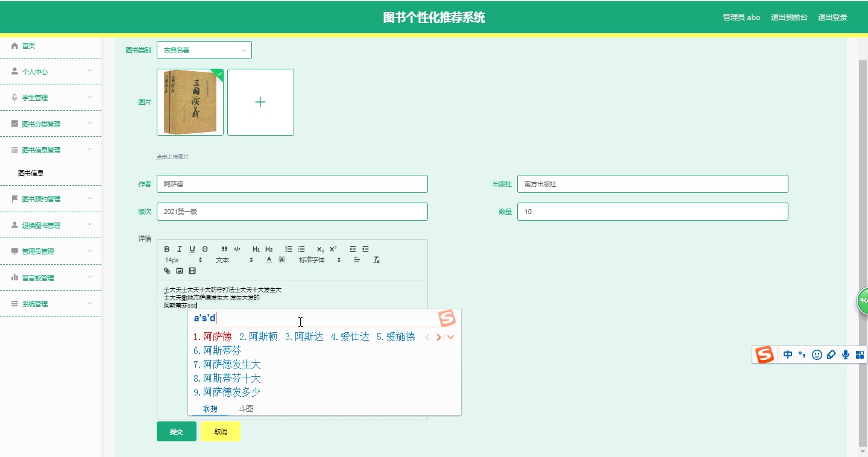Click 管理员 abo in the header
Viewport: 868px width, 457px height.
[x=741, y=17]
